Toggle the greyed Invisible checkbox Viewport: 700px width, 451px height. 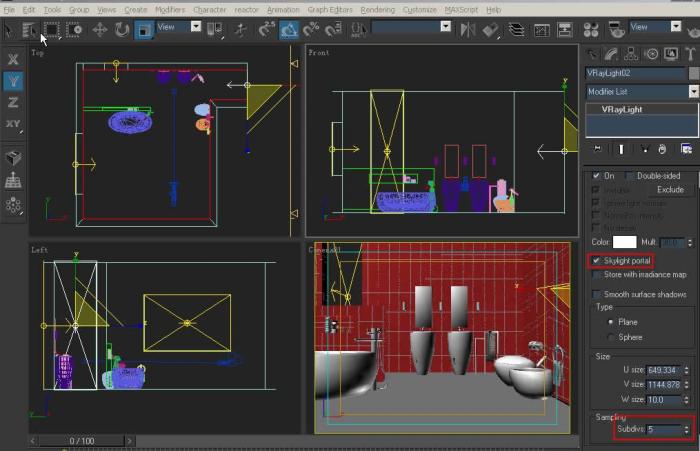[x=596, y=190]
